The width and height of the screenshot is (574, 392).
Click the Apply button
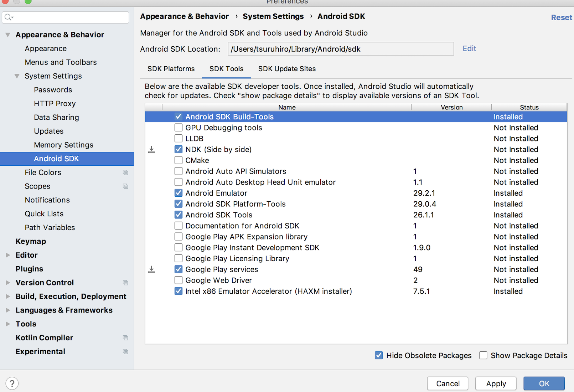coord(496,383)
